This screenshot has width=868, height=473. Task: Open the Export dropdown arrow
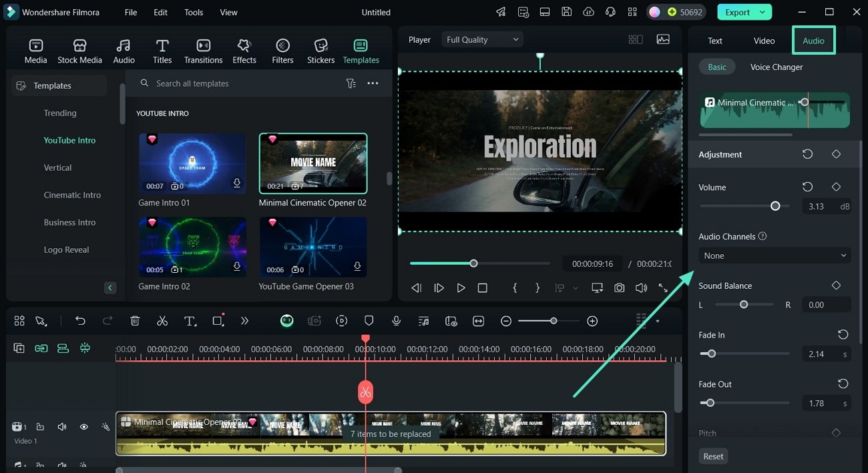point(762,12)
